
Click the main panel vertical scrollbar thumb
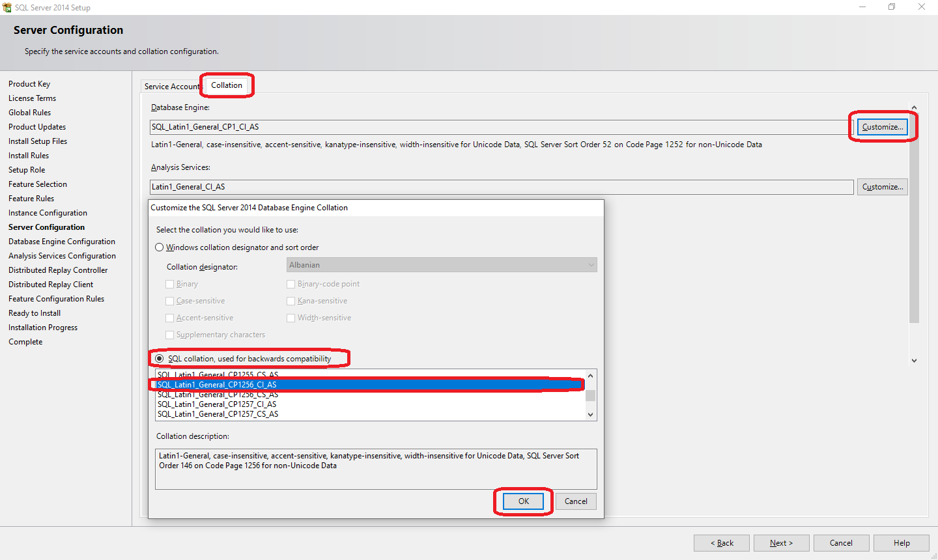pyautogui.click(x=914, y=218)
